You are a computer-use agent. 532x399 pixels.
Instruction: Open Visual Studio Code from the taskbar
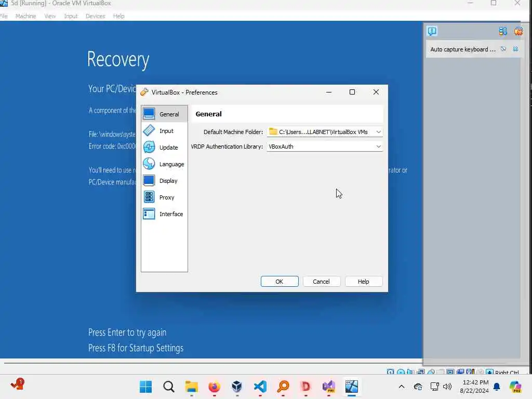click(x=260, y=387)
